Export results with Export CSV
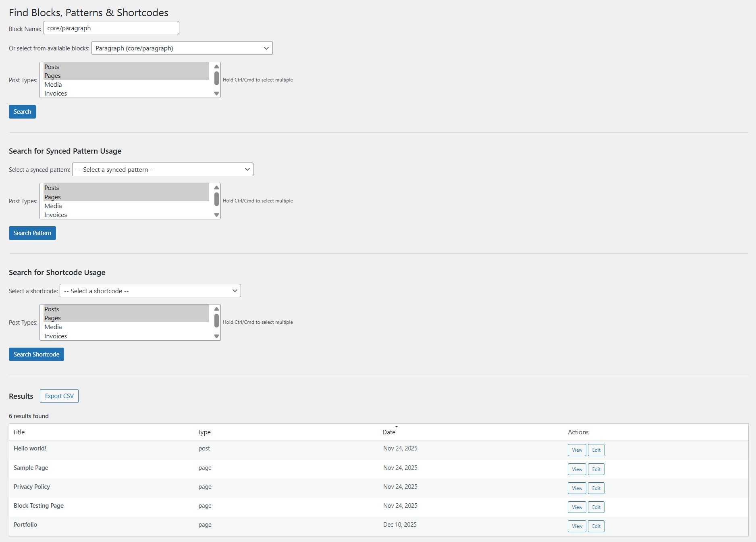756x542 pixels. tap(59, 396)
